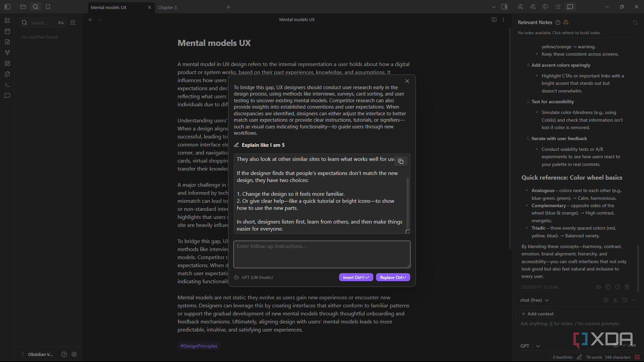
Task: Open vault settings gear icon
Action: coord(74,354)
